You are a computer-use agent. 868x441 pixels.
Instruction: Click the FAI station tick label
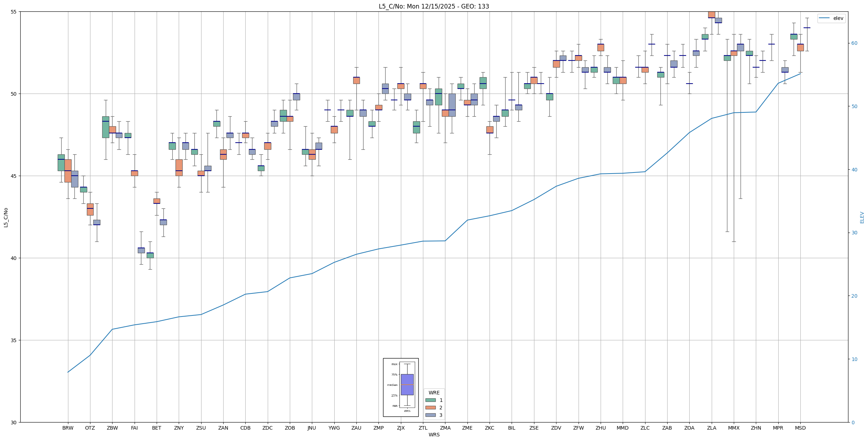click(x=134, y=428)
